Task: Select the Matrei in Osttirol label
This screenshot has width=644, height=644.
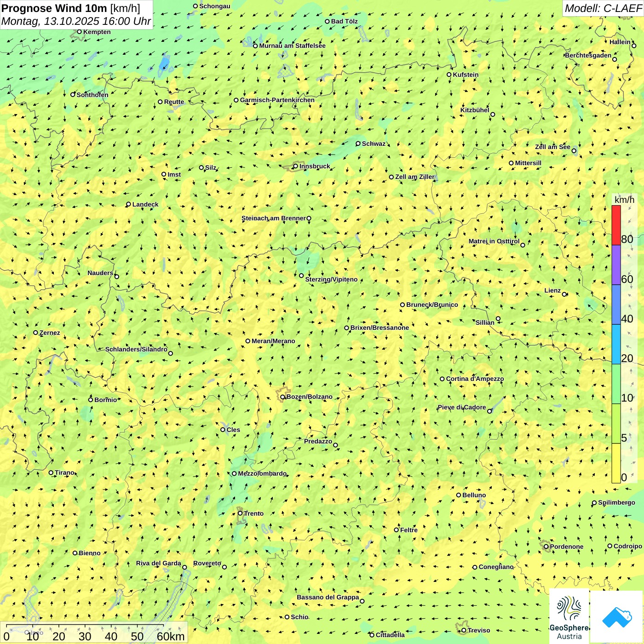Action: pyautogui.click(x=494, y=241)
